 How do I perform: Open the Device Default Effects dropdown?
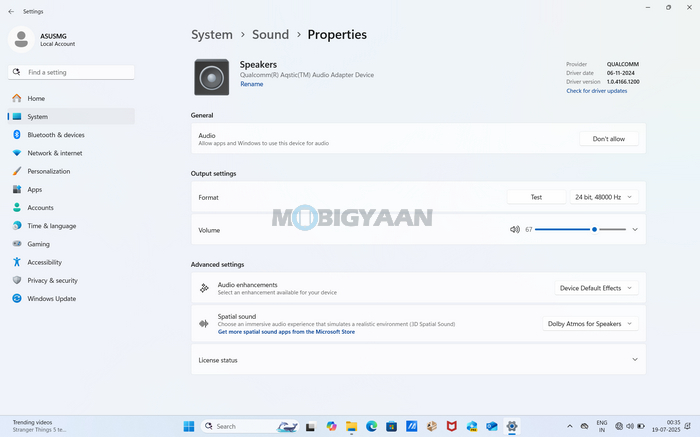click(x=596, y=288)
